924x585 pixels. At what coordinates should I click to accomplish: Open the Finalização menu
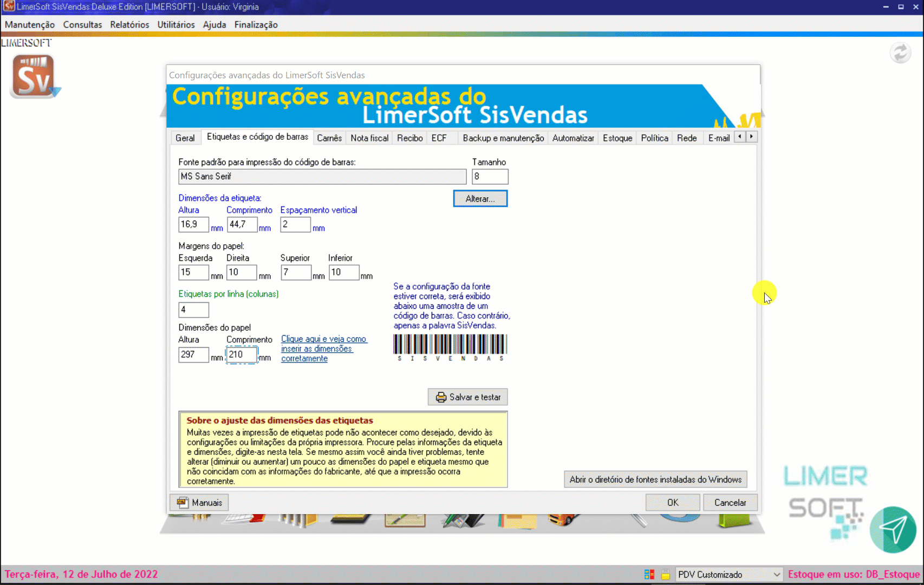click(x=256, y=25)
